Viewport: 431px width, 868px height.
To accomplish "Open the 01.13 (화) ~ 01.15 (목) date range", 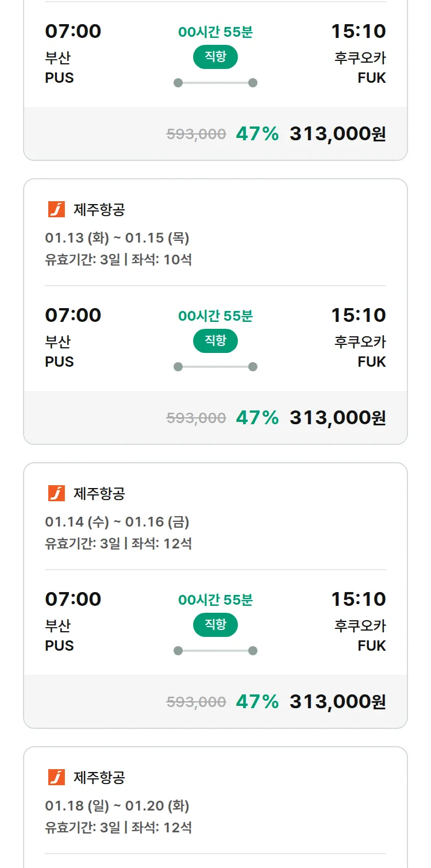I will tap(117, 238).
